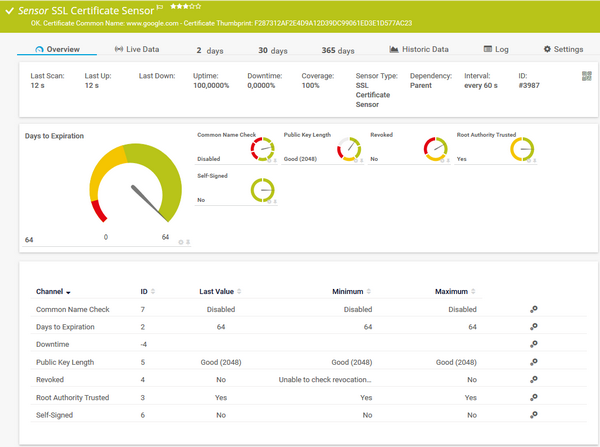Open the Historic Data tab
Image resolution: width=600 pixels, height=447 pixels.
point(419,49)
